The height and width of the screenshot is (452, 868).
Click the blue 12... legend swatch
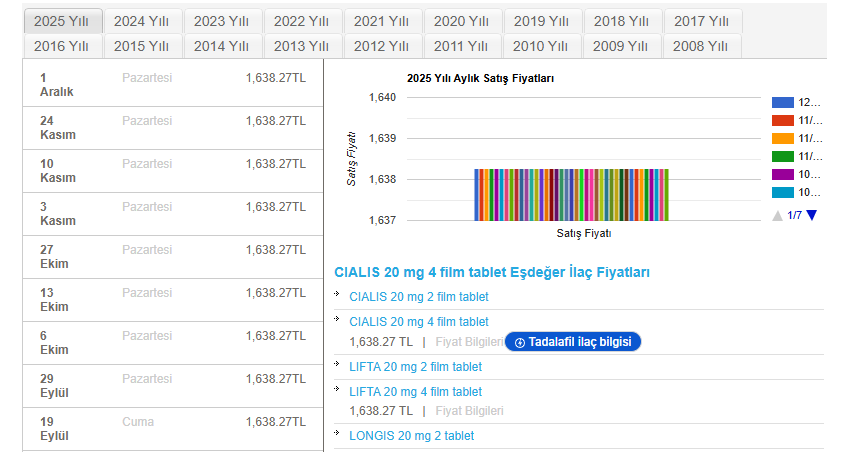pos(783,102)
